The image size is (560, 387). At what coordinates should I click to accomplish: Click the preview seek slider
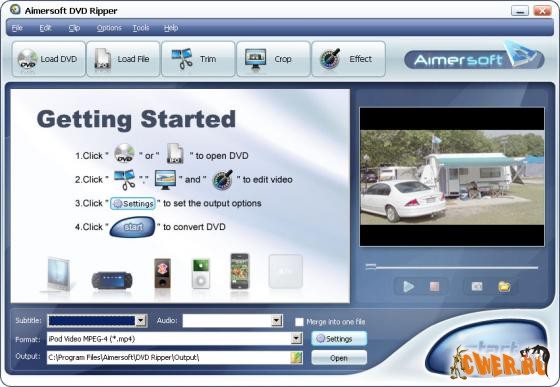click(x=452, y=267)
